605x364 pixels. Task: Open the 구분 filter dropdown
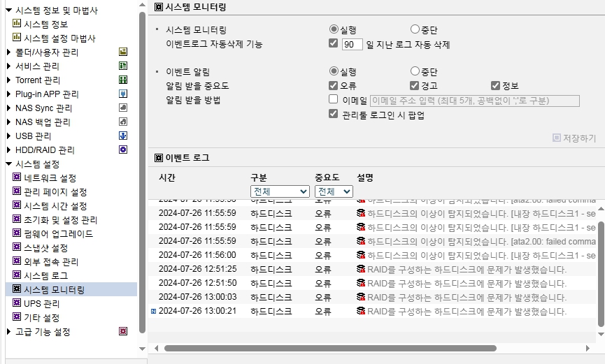pyautogui.click(x=280, y=191)
